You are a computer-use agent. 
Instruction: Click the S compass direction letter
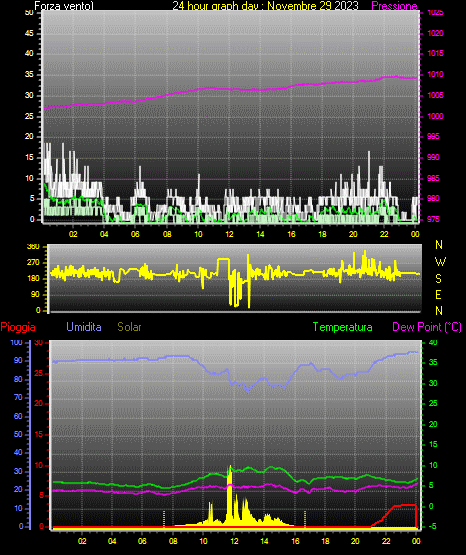(x=438, y=279)
